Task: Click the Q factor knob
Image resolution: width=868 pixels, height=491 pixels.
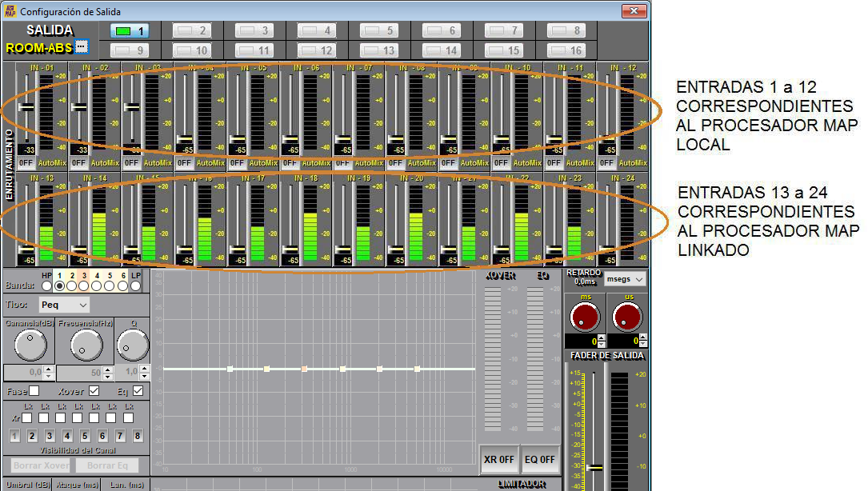Action: pos(133,345)
